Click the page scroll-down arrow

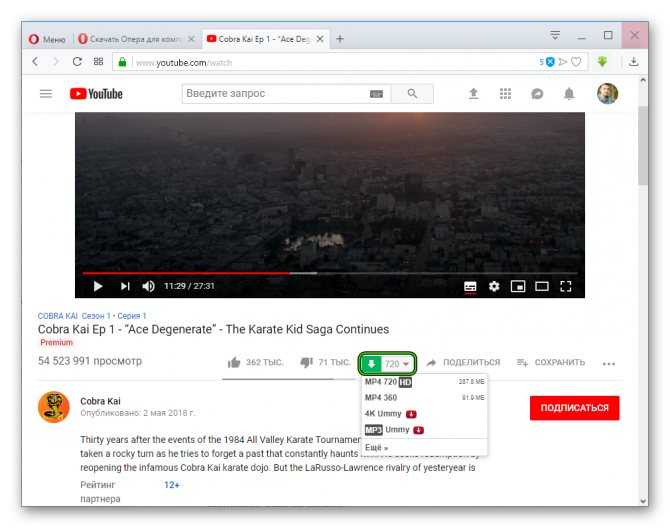coord(643,501)
